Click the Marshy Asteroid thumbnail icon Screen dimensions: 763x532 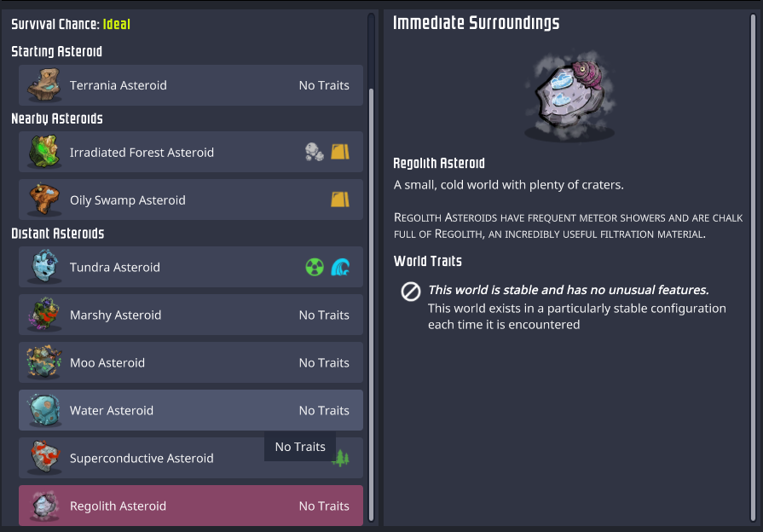tap(43, 315)
